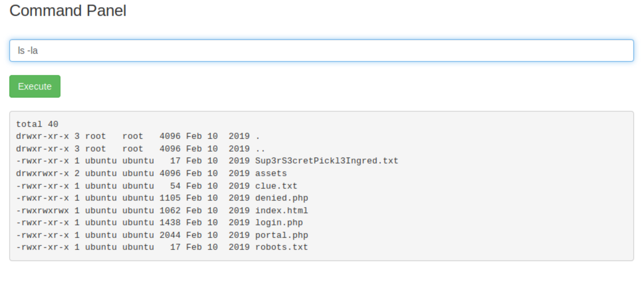
Task: Click the parent directory '..' entry
Action: 260,149
